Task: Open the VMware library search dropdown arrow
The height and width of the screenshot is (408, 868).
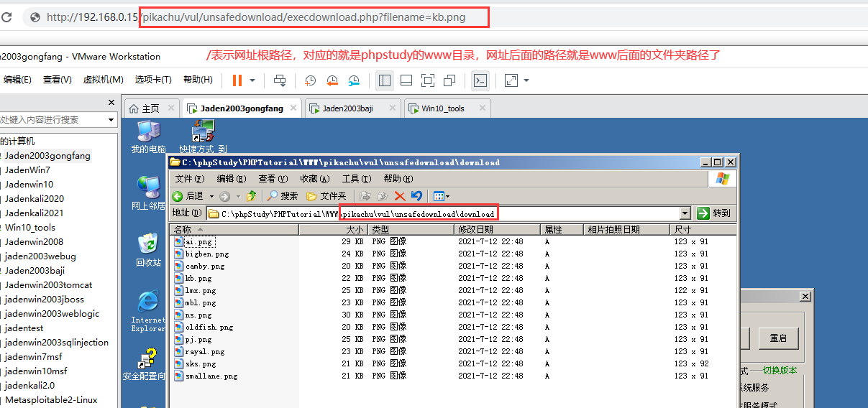Action: tap(111, 120)
